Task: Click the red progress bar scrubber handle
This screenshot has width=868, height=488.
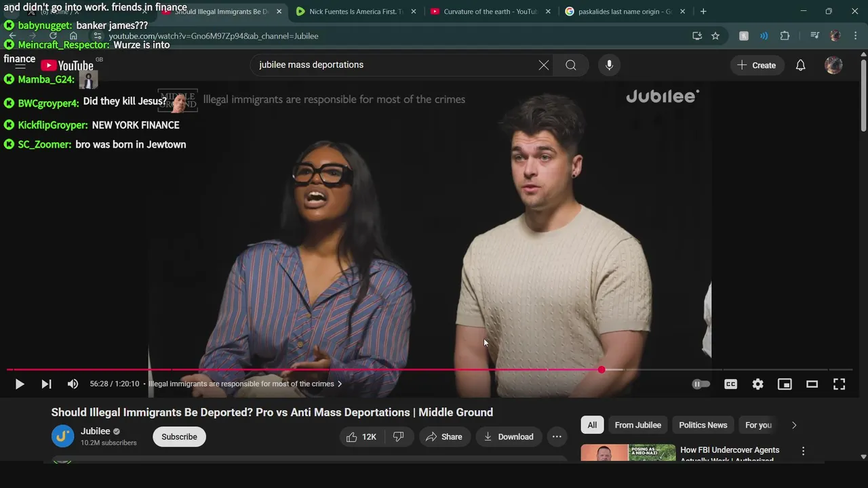Action: (x=601, y=369)
